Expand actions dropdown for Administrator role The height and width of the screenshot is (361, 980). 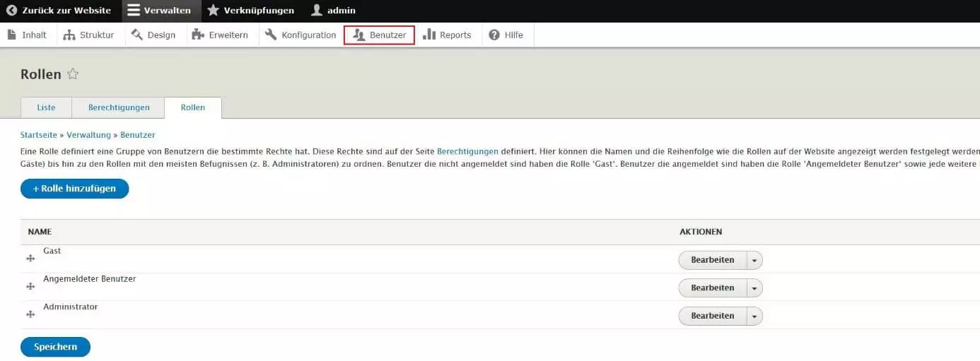[x=754, y=316]
